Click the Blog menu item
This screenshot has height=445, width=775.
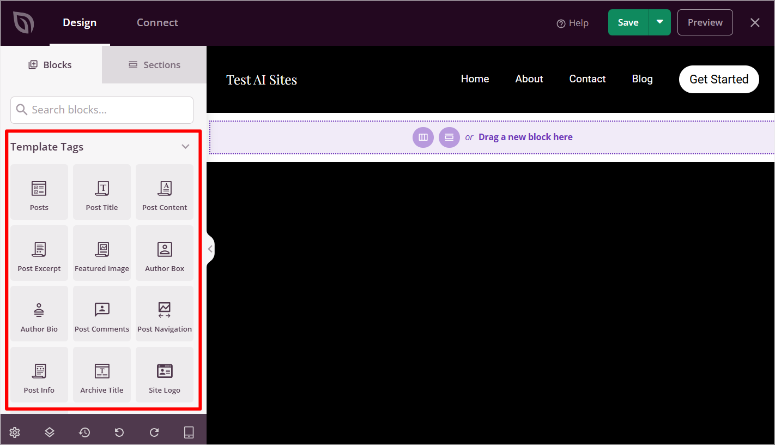click(642, 79)
